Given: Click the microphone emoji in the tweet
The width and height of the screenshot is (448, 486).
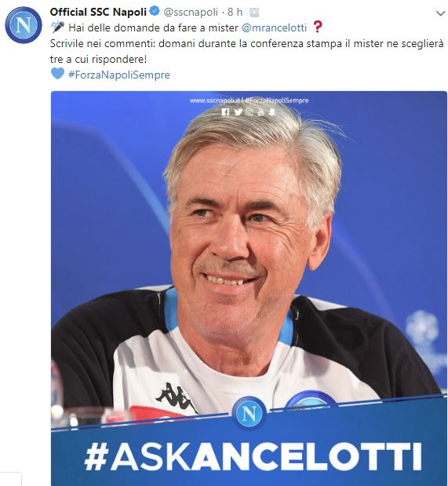Looking at the screenshot, I should click(57, 27).
